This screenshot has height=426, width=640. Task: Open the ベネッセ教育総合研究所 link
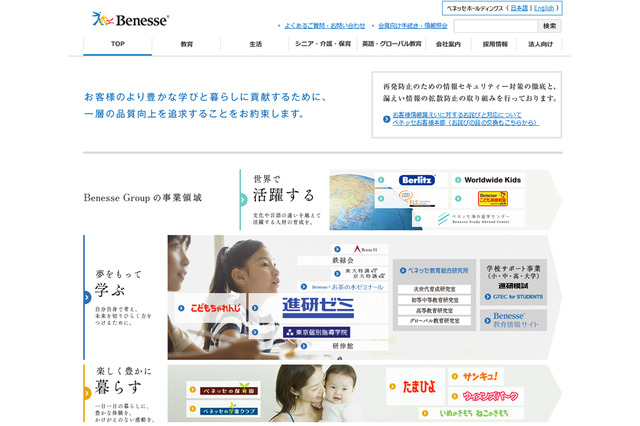click(x=437, y=271)
